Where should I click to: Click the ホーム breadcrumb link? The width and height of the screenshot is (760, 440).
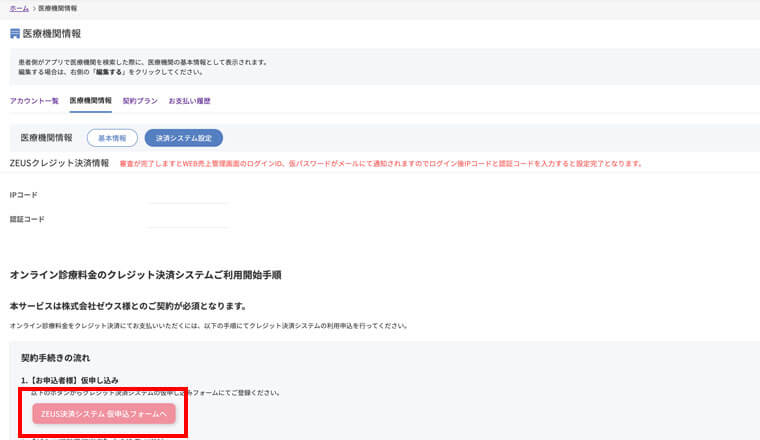pos(19,8)
